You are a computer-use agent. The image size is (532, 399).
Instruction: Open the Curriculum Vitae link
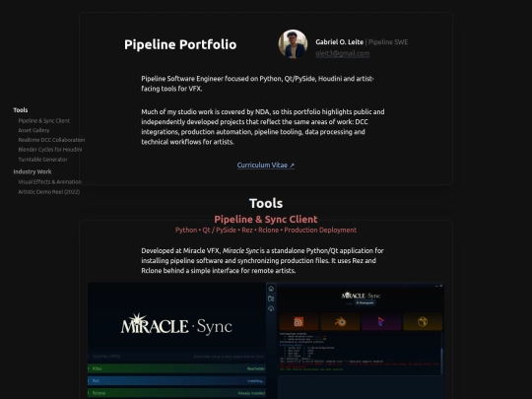pos(266,166)
